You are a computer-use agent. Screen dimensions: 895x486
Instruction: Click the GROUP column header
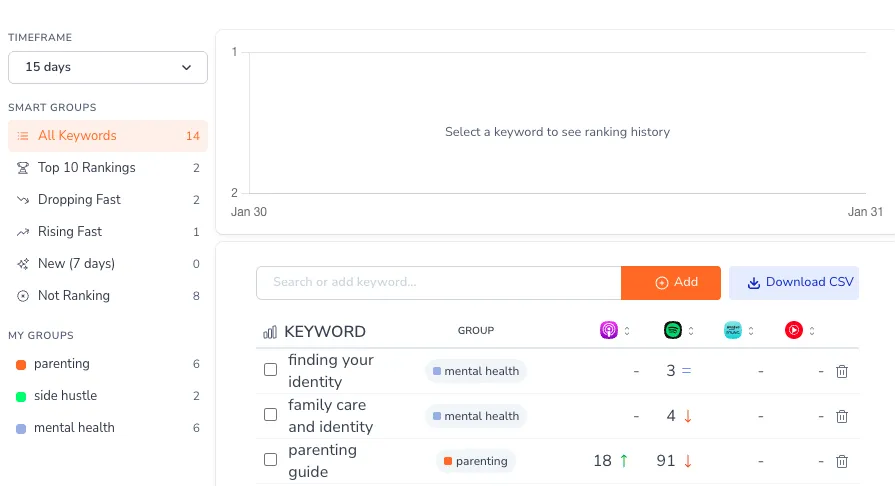pyautogui.click(x=476, y=331)
